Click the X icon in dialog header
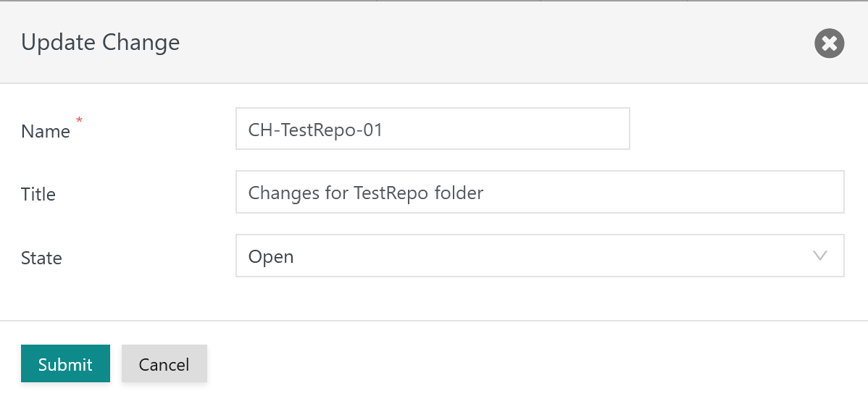Screen dimensions: 868x404 [x=830, y=43]
